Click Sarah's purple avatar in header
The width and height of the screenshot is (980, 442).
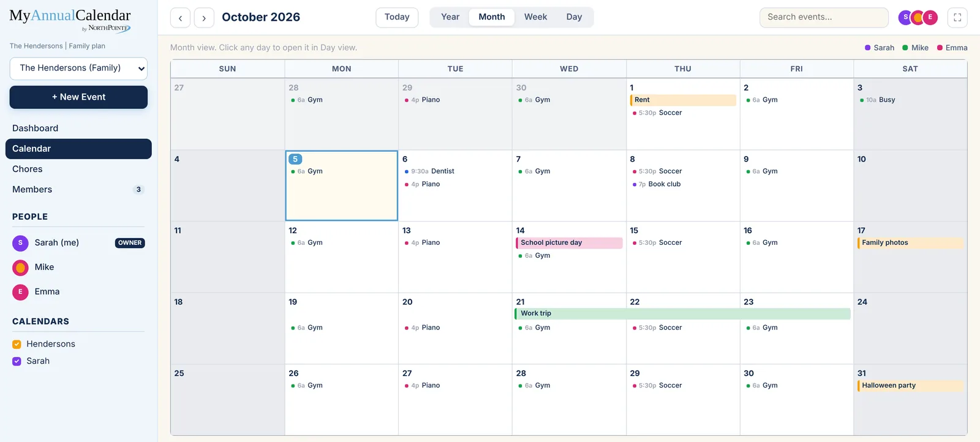905,17
